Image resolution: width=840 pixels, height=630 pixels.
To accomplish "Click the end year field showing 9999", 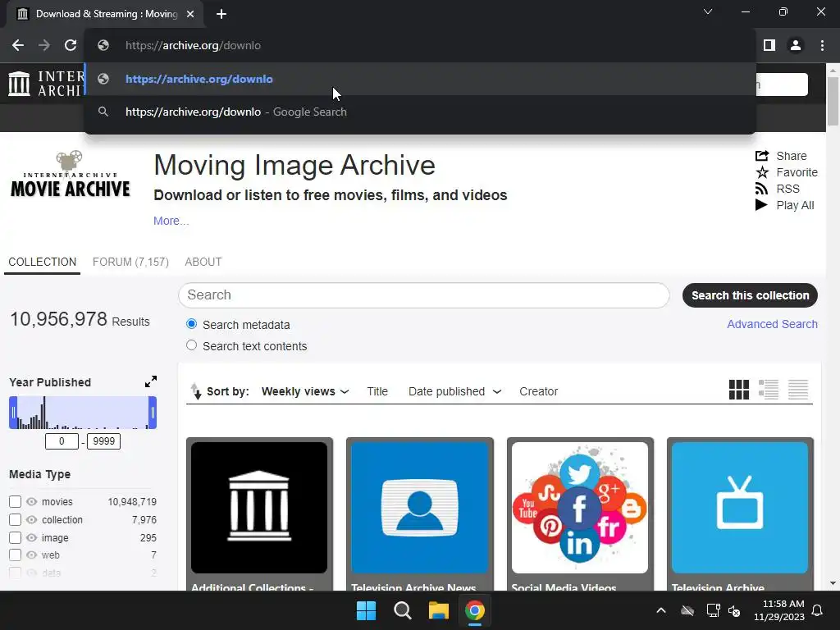I will [103, 441].
